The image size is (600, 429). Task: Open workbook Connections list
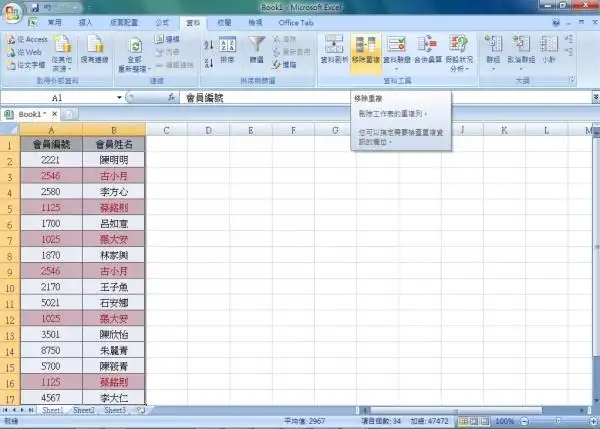(x=168, y=39)
